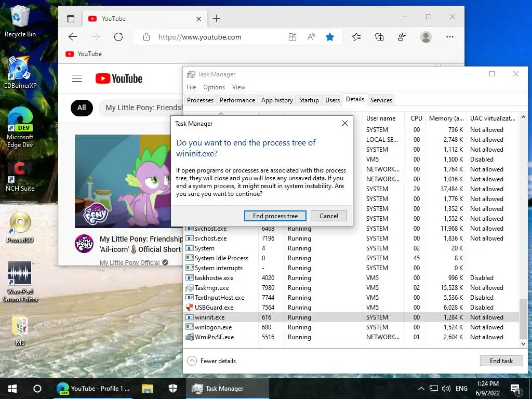Image resolution: width=532 pixels, height=399 pixels.
Task: Switch to the Performance tab
Action: 237,100
